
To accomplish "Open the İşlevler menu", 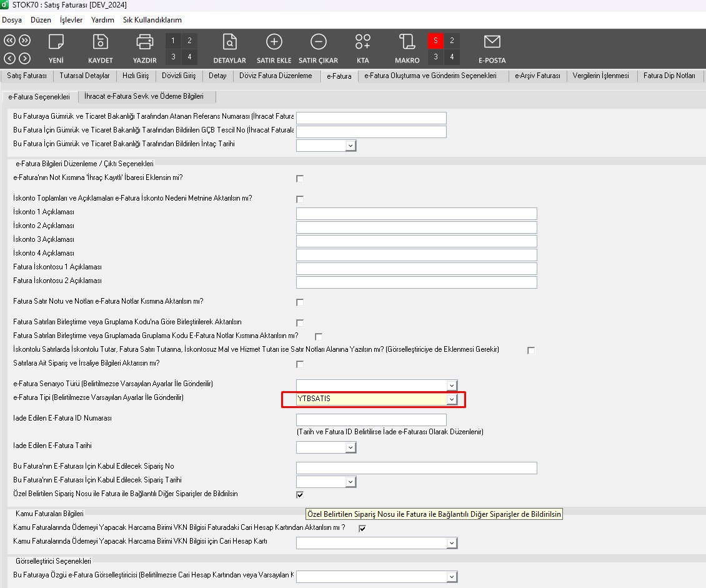I will tap(71, 20).
